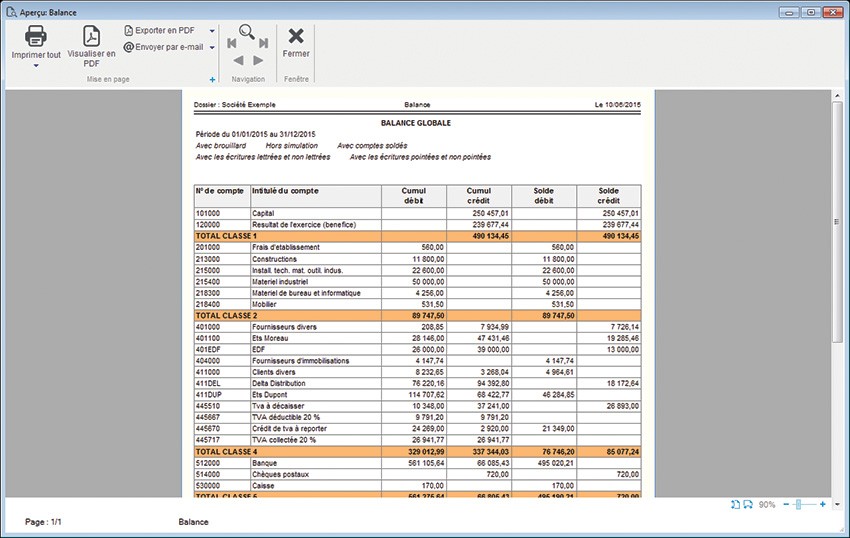Image resolution: width=850 pixels, height=538 pixels.
Task: Click Envoyer par e-mail button
Action: (x=163, y=47)
